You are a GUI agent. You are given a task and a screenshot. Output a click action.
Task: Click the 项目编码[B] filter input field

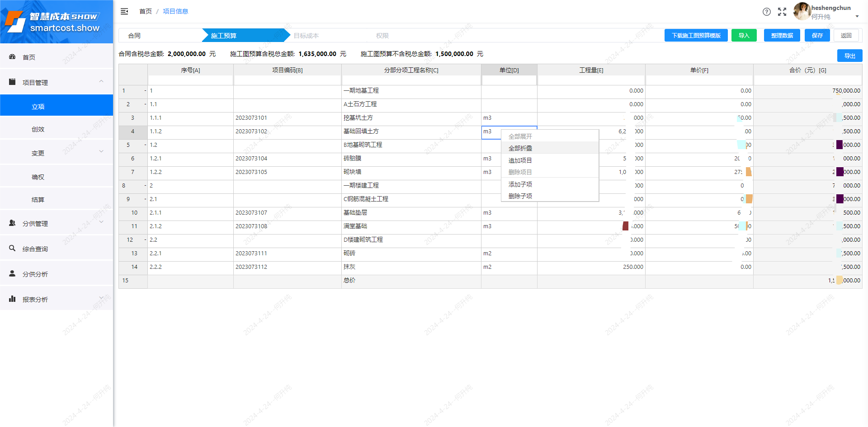287,80
